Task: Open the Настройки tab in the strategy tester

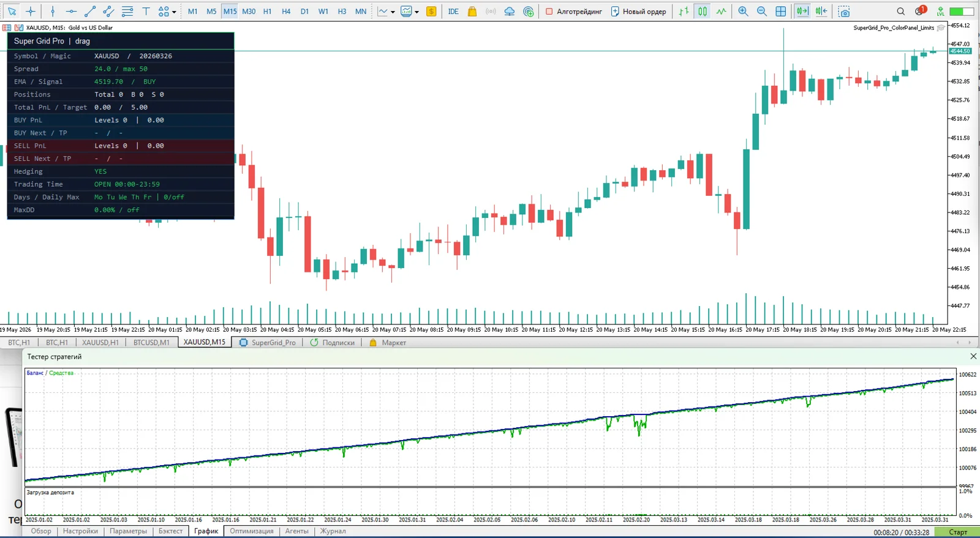Action: pos(80,531)
